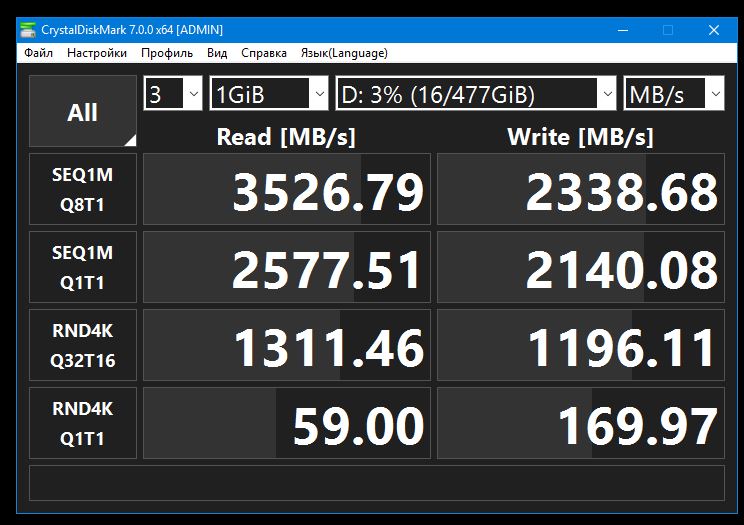Start all benchmarks with the All button

pos(83,111)
